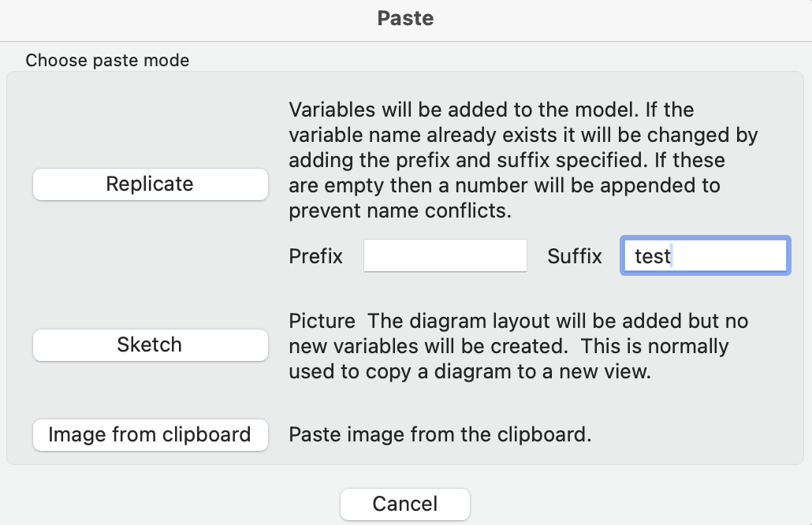Click the Paste image from the clipboard text
The image size is (812, 525).
[440, 435]
